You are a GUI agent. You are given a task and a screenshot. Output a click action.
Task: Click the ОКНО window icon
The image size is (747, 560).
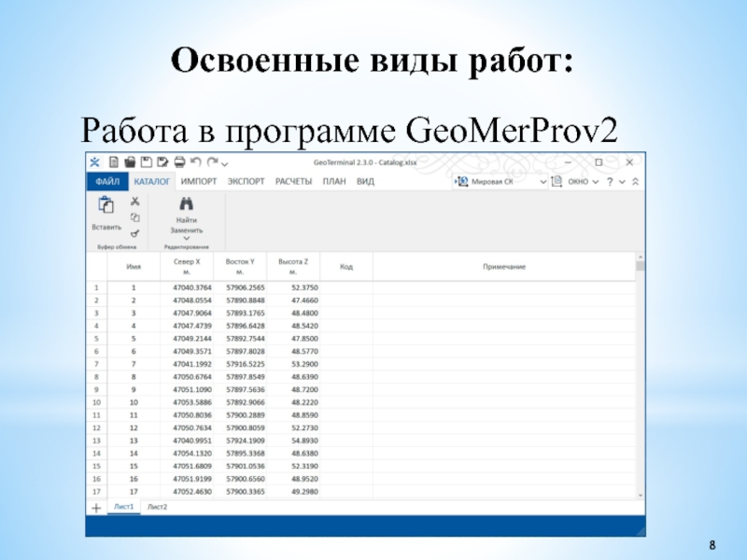pyautogui.click(x=557, y=181)
